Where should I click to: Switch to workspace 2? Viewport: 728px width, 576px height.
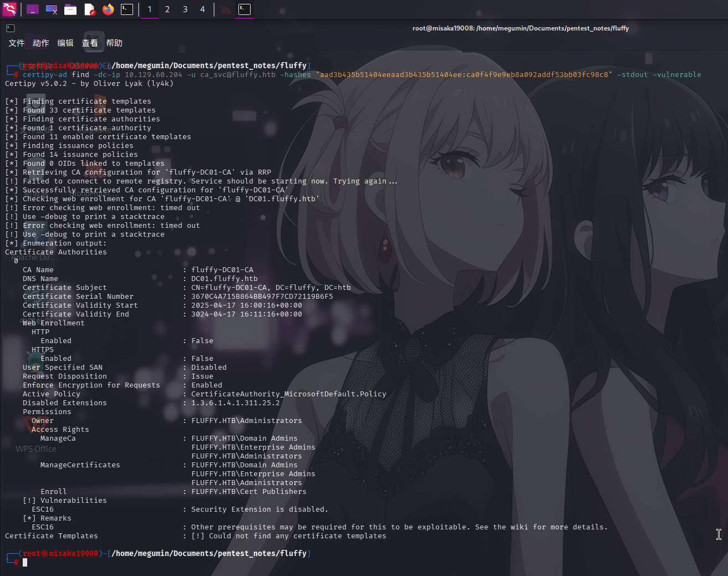[x=167, y=9]
